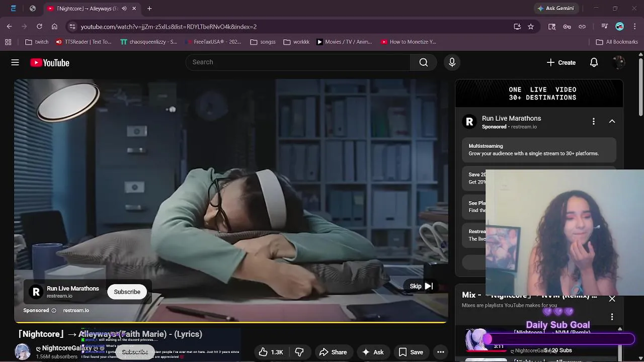Click One Live Video ad banner
Viewport: 644px width, 362px height.
click(x=539, y=94)
